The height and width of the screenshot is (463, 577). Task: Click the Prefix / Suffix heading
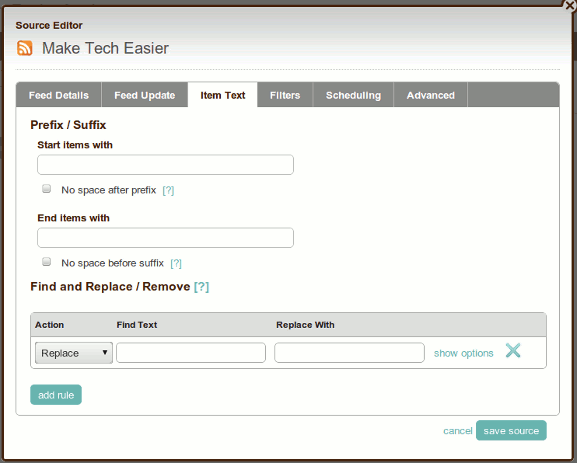68,125
